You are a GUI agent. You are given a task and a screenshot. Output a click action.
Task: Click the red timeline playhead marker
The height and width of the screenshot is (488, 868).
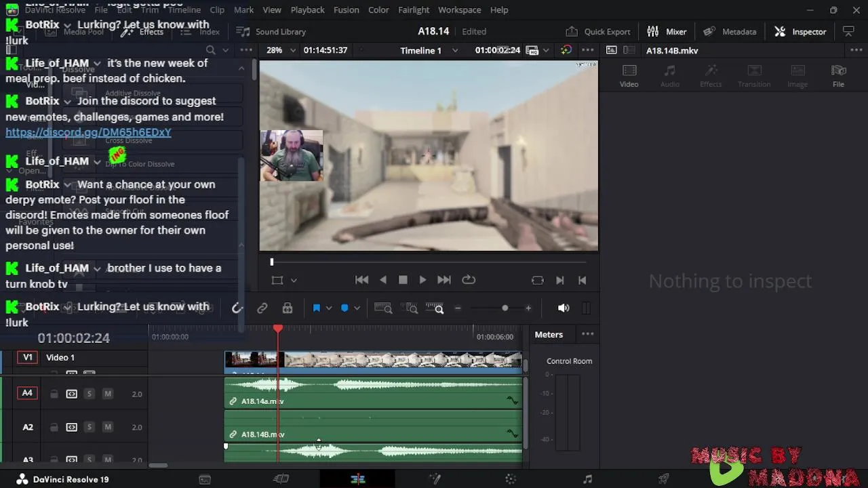[278, 329]
